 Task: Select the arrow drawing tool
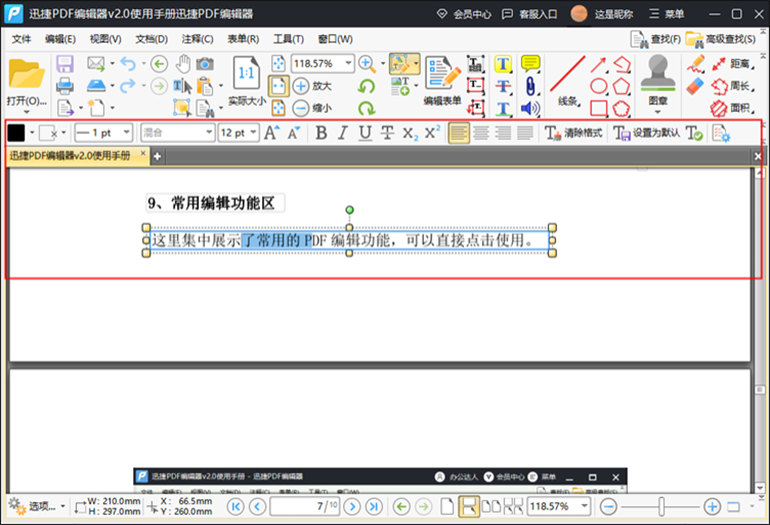pos(598,64)
